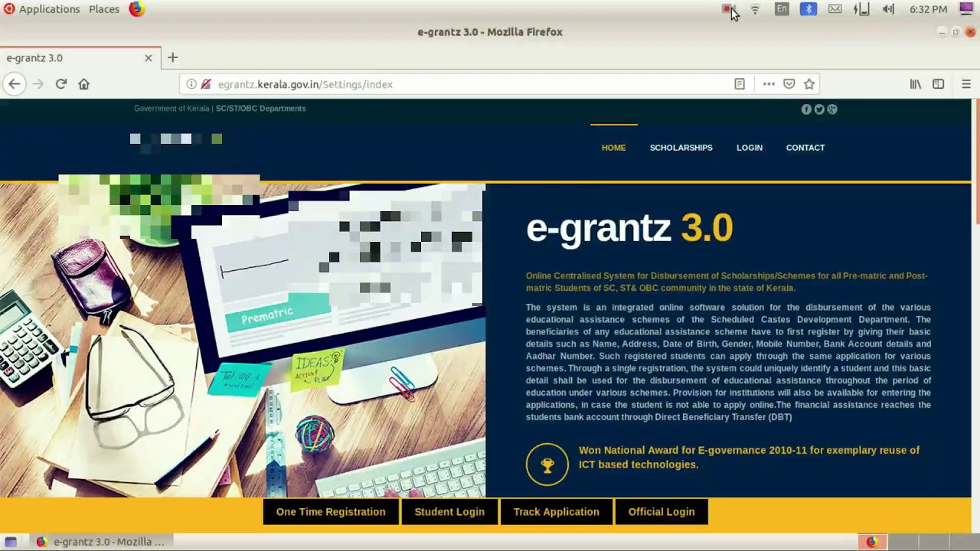Open the Library icon in Firefox toolbar
This screenshot has height=551, width=980.
[x=916, y=84]
